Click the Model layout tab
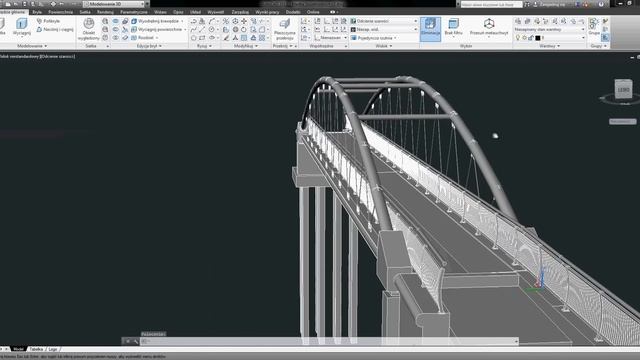 point(18,349)
